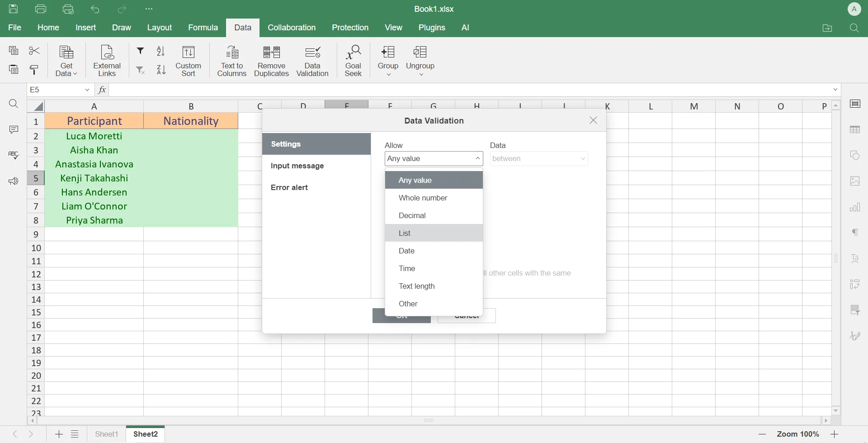
Task: Open the Text to Columns tool
Action: click(232, 60)
